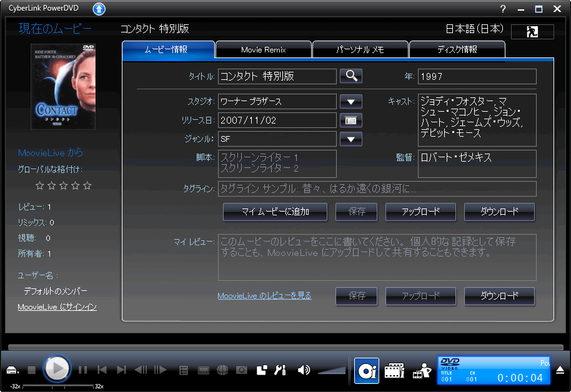
Task: Click the release date field 2007/11/02
Action: (277, 120)
